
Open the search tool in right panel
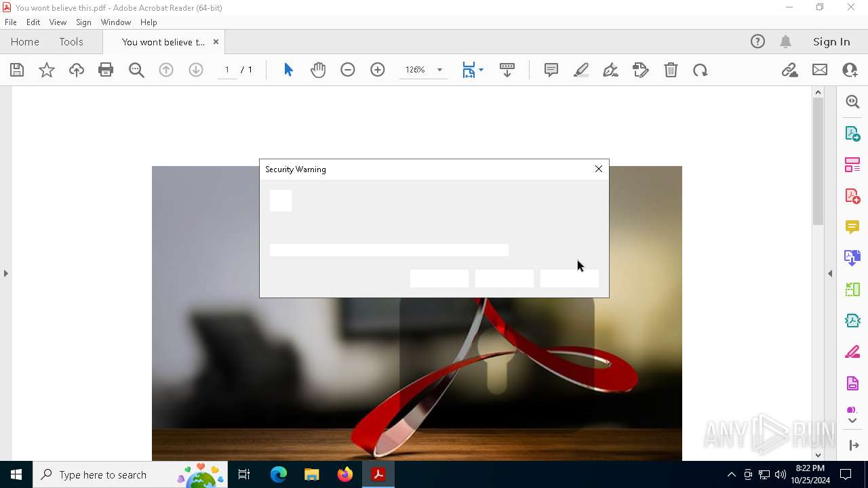tap(852, 102)
